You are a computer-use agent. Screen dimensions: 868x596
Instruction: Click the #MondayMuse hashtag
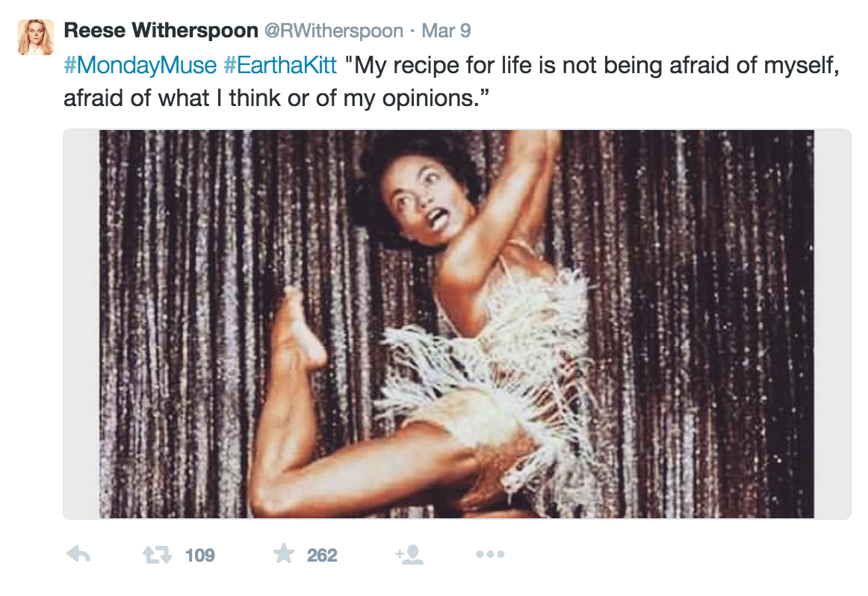point(140,65)
